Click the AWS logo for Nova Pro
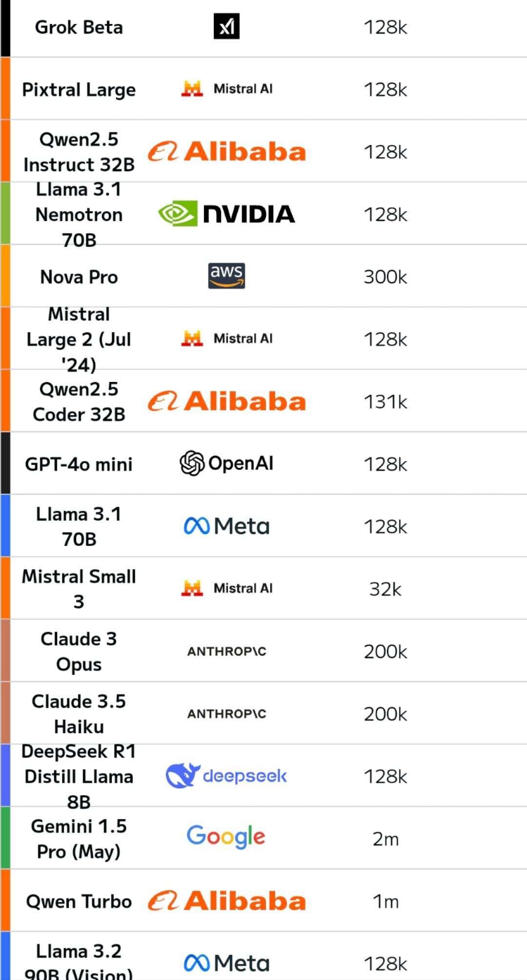This screenshot has width=527, height=980. [x=226, y=276]
